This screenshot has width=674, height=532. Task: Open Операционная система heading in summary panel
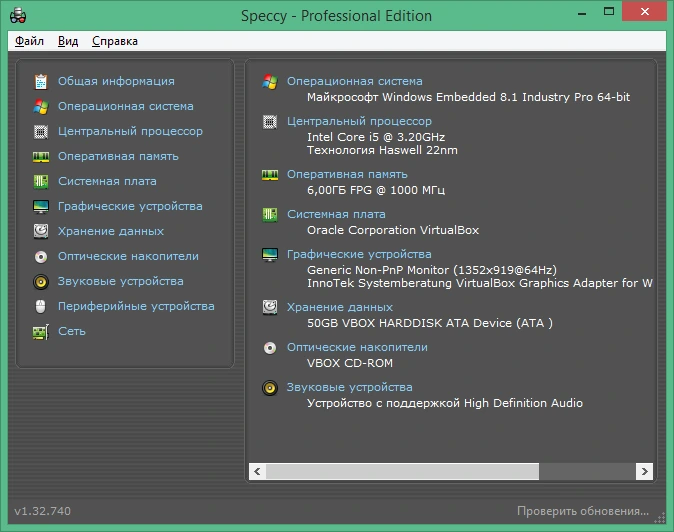click(355, 81)
